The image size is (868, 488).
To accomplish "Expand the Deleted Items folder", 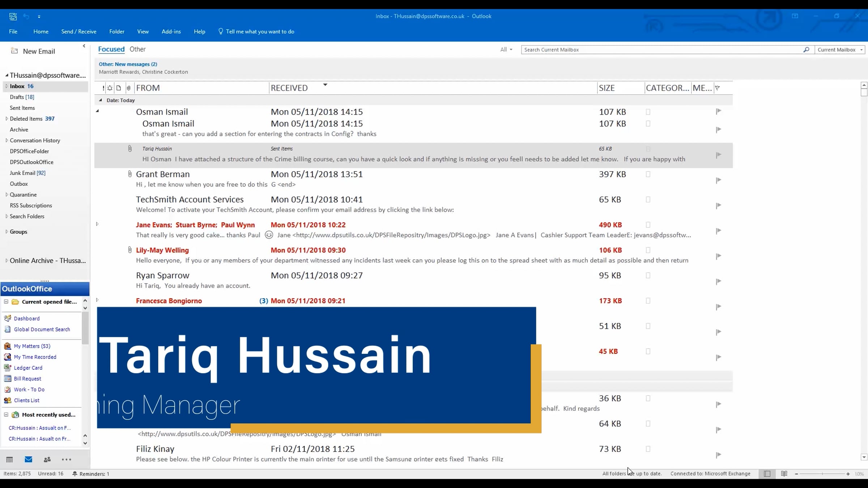I will point(7,119).
